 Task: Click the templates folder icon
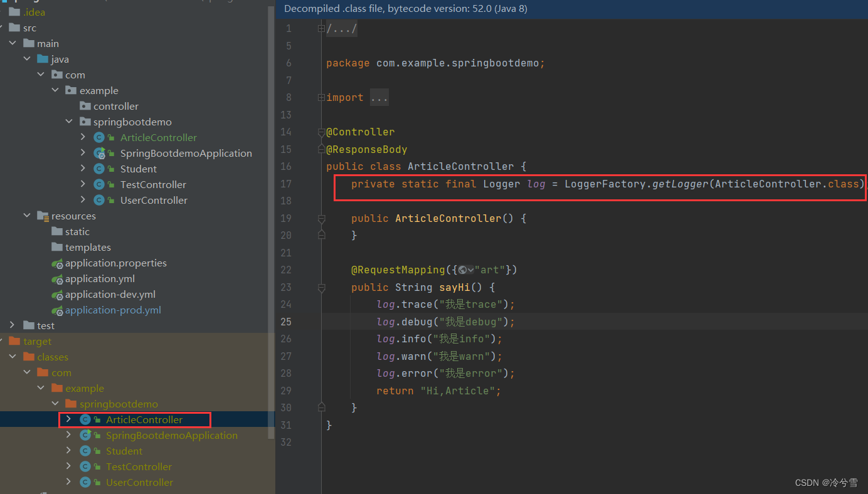(57, 247)
